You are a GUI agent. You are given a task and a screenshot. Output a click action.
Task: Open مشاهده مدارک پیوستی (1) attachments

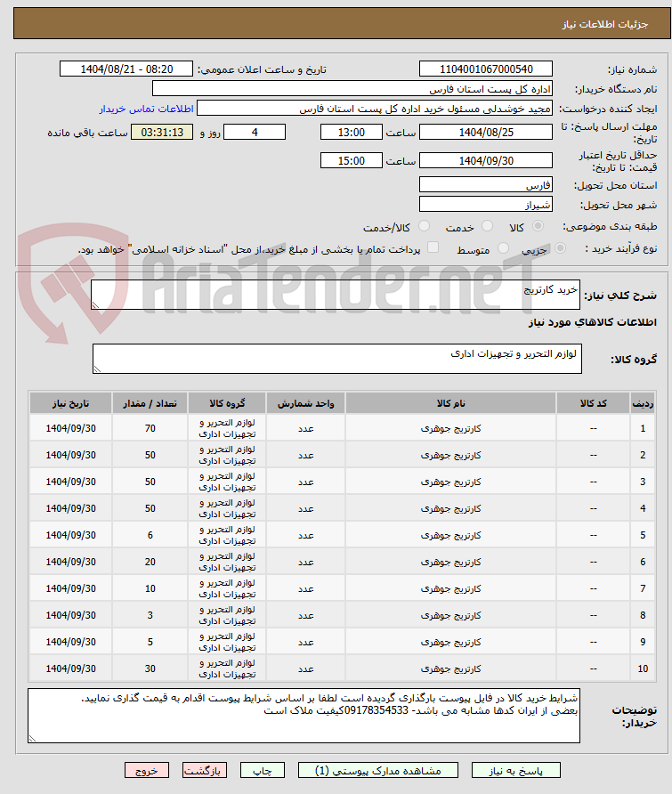[377, 770]
